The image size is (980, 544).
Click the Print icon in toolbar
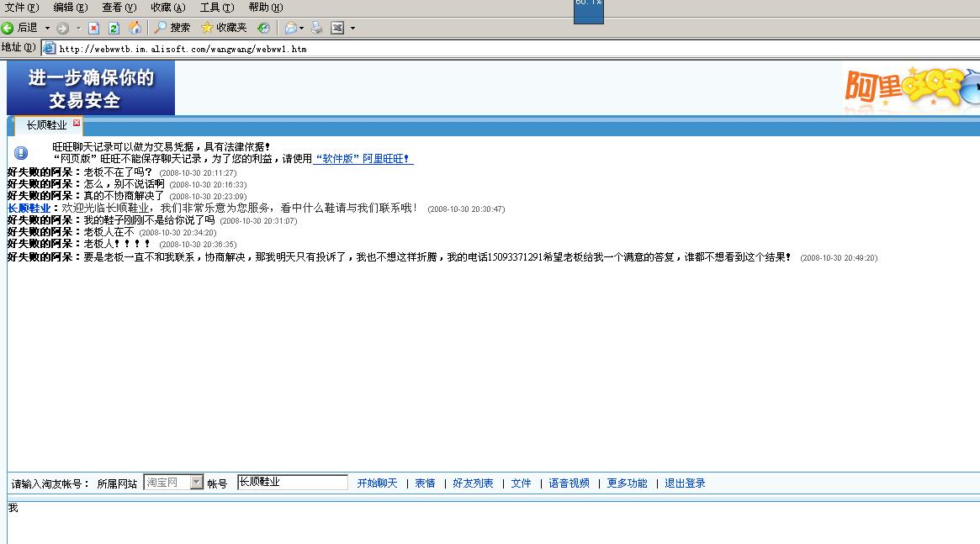click(317, 28)
